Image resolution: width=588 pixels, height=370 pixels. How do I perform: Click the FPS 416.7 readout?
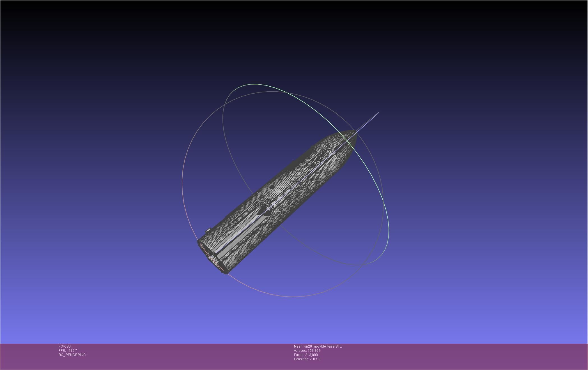(68, 351)
